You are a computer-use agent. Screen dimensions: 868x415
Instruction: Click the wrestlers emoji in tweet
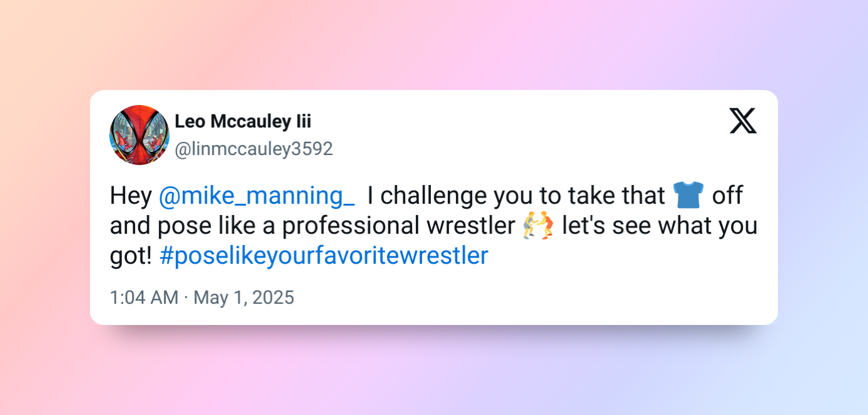coord(538,225)
